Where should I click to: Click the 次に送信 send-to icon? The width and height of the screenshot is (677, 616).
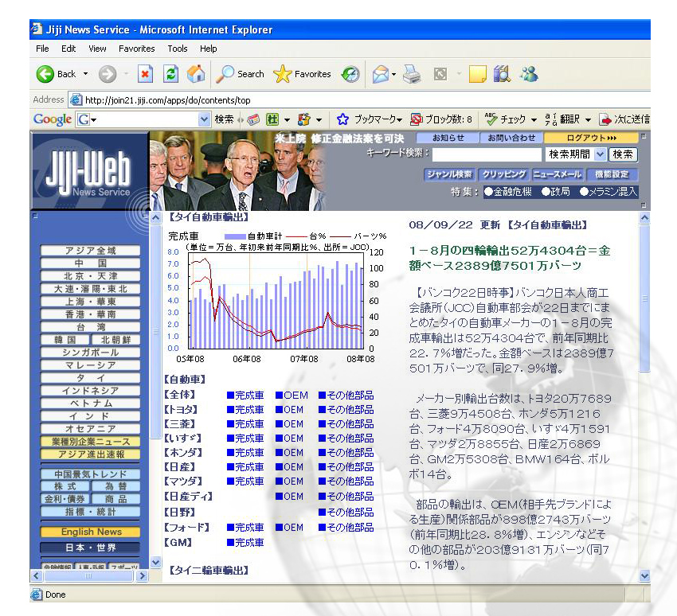[624, 119]
